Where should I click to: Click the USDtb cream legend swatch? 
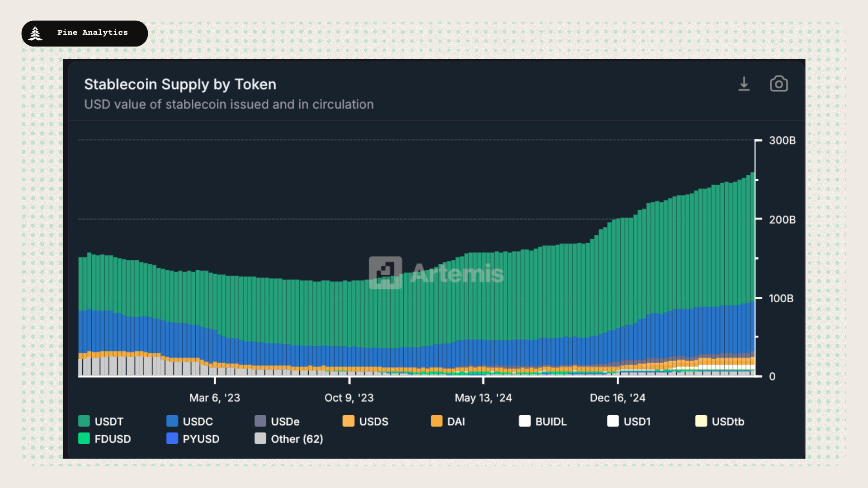701,421
